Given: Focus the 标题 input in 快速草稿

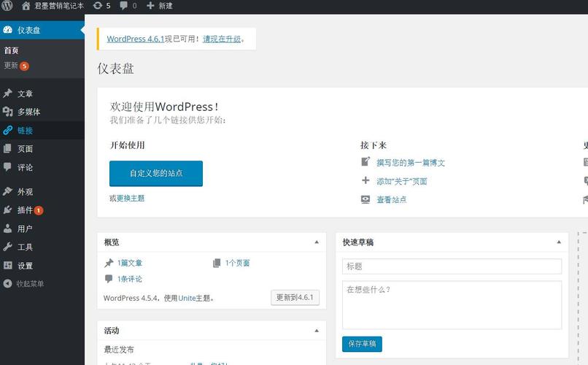Looking at the screenshot, I should (452, 266).
